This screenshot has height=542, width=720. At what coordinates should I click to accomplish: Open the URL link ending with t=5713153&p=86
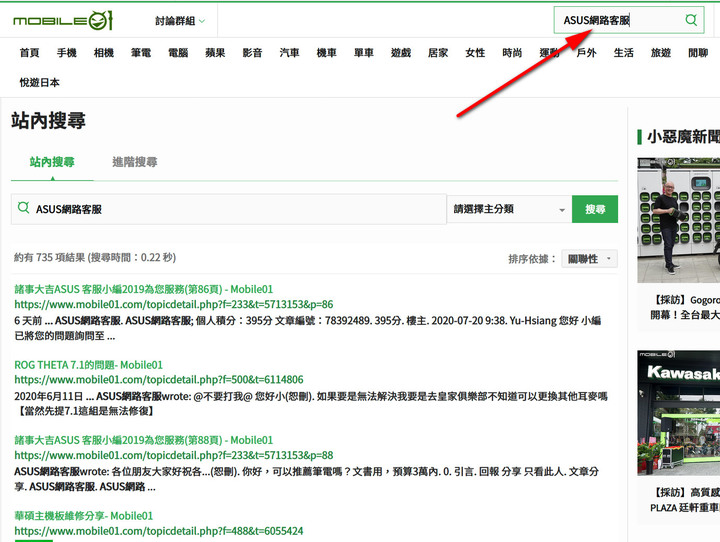pos(174,305)
